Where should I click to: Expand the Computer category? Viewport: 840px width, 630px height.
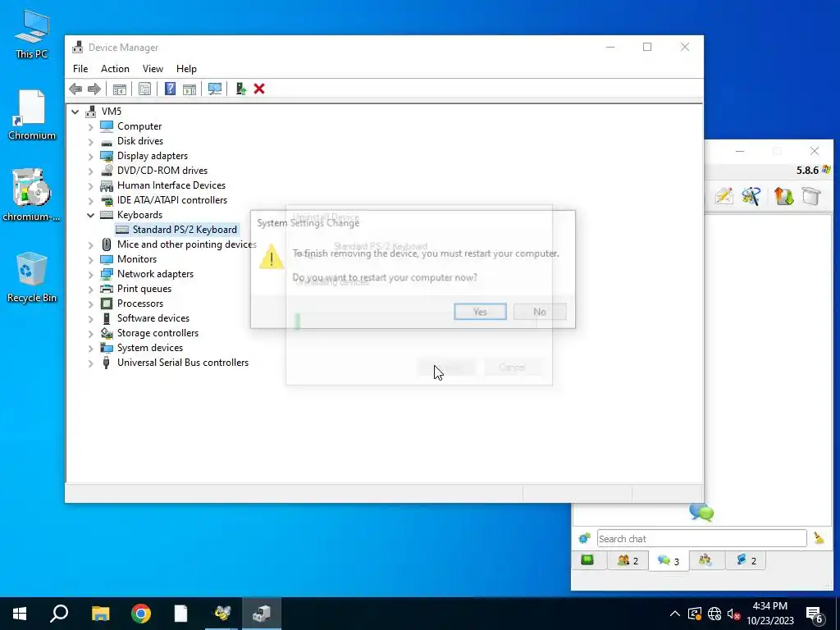tap(90, 126)
